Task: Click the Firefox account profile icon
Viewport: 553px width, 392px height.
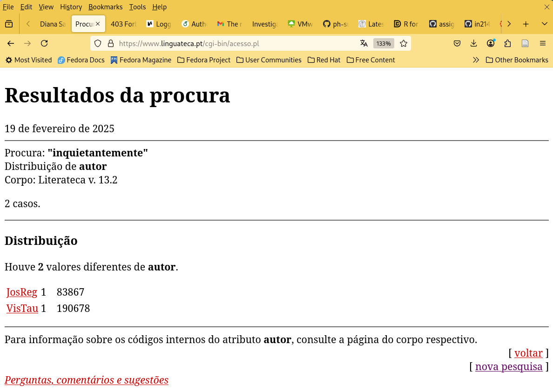Action: (490, 43)
